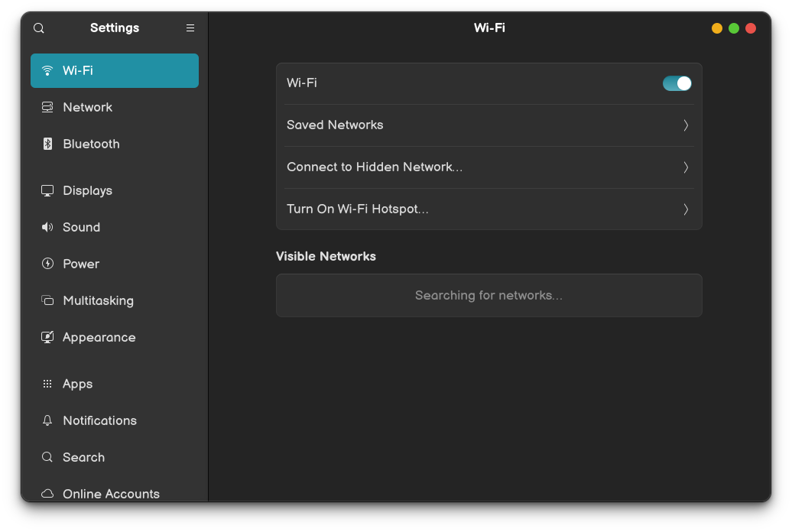792x532 pixels.
Task: Click the Bluetooth icon in sidebar
Action: point(47,144)
